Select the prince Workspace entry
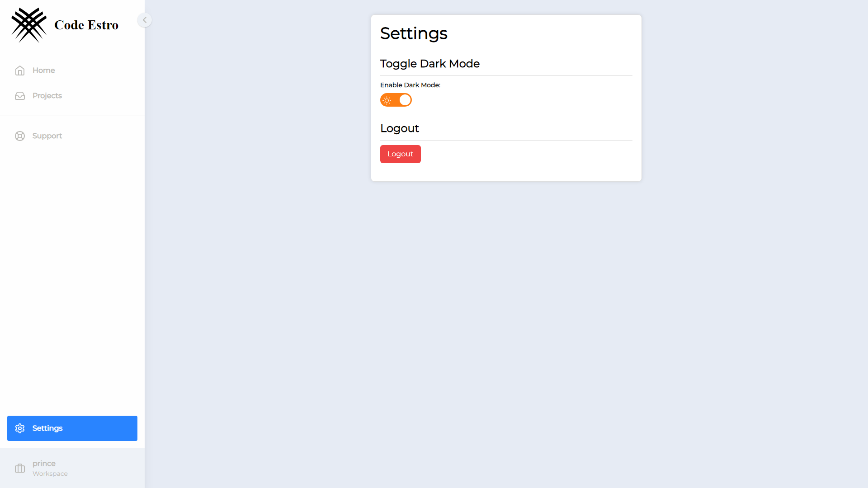The image size is (868, 488). coord(50,468)
